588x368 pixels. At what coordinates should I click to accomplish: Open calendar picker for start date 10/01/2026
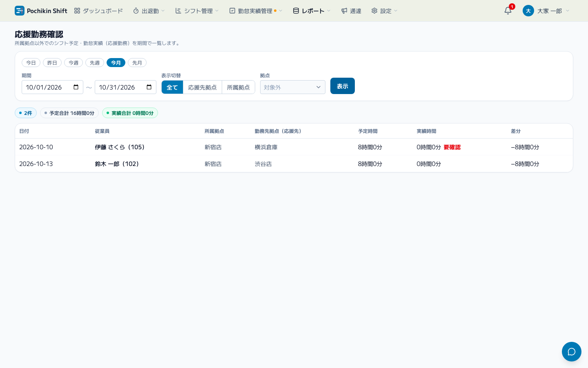pyautogui.click(x=76, y=87)
